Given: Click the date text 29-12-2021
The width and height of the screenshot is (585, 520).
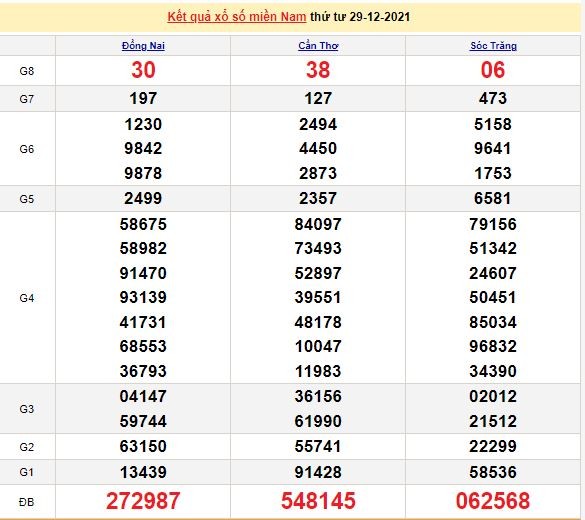Looking at the screenshot, I should point(379,17).
